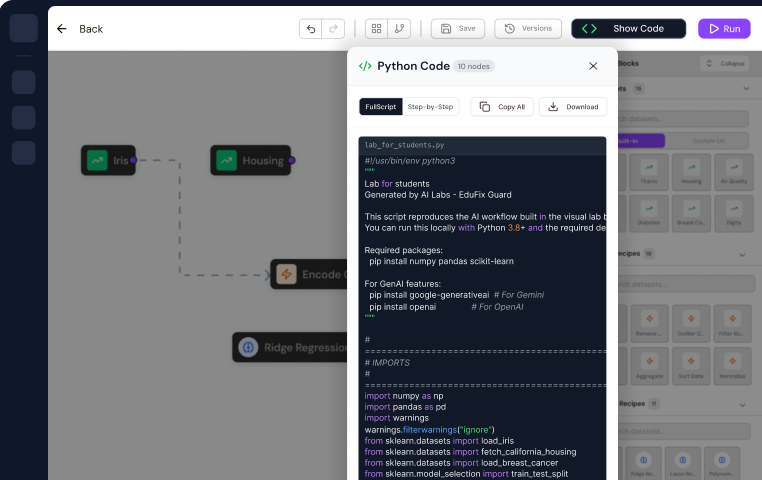Select the Built-in datasets tab
Image resolution: width=762 pixels, height=480 pixels.
(x=641, y=141)
